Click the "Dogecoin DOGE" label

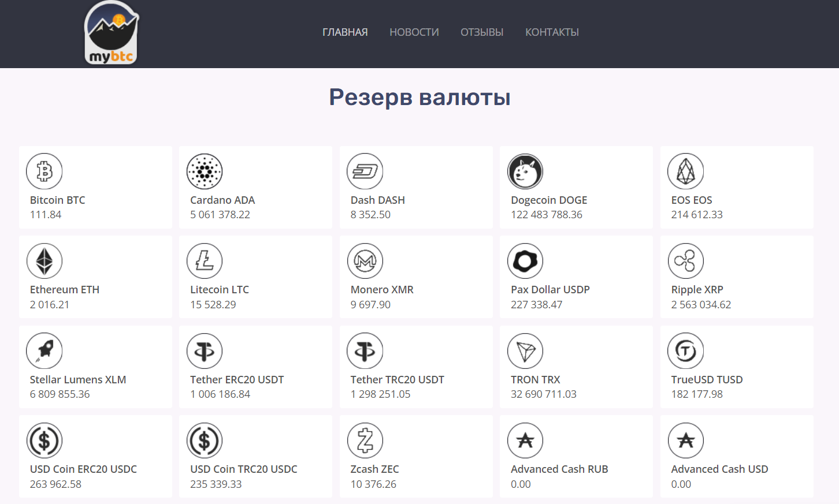[549, 200]
